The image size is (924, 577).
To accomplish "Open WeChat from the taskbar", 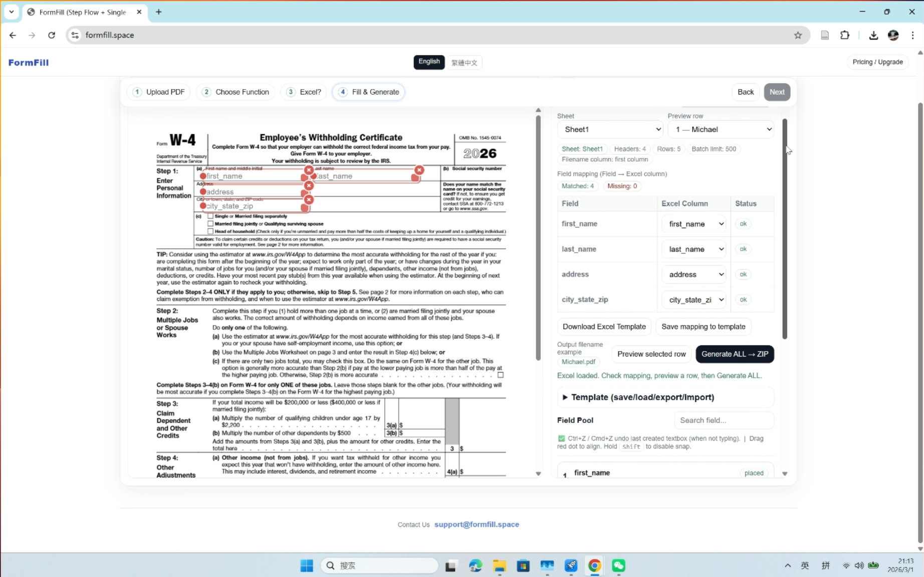I will (x=618, y=565).
